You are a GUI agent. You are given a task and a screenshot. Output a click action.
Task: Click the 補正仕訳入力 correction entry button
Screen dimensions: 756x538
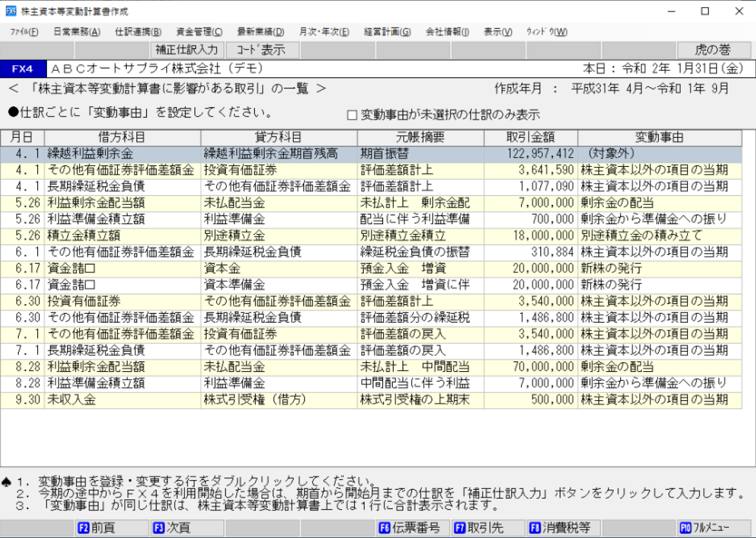[187, 49]
